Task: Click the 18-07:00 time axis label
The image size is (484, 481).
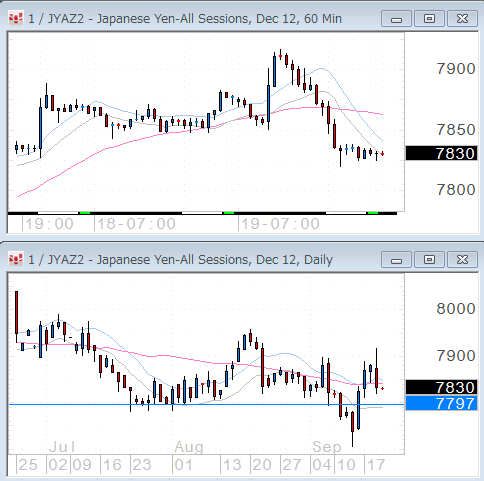Action: [x=136, y=224]
